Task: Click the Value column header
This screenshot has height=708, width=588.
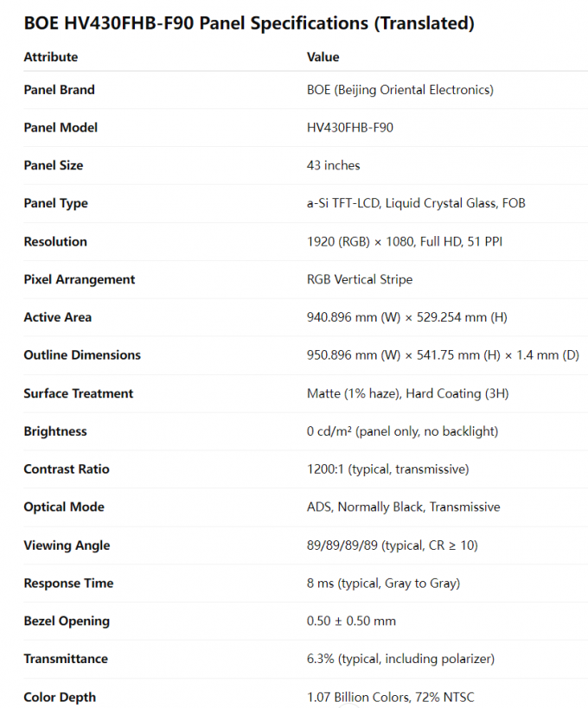Action: tap(323, 57)
